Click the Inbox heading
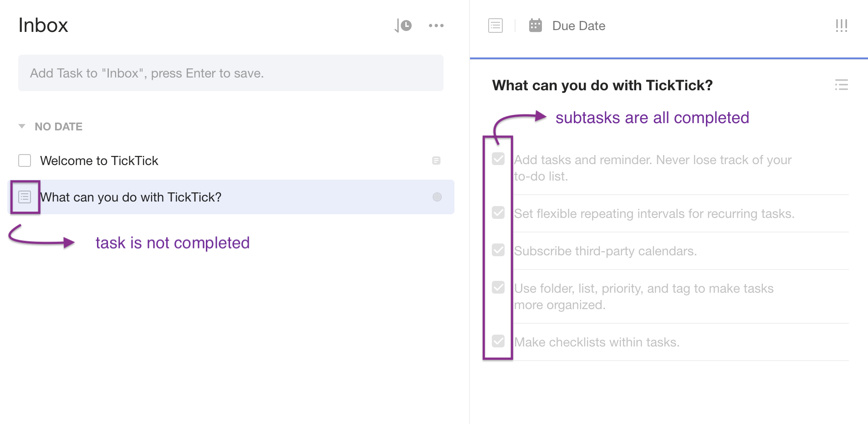Screen dimensions: 868x424 tap(43, 26)
